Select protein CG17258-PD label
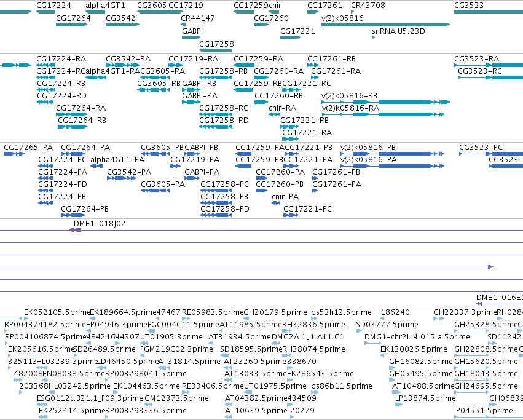The height and width of the screenshot is (420, 523). coord(225,208)
